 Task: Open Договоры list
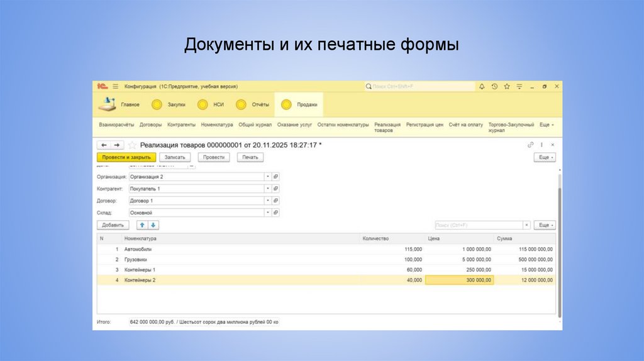click(150, 125)
